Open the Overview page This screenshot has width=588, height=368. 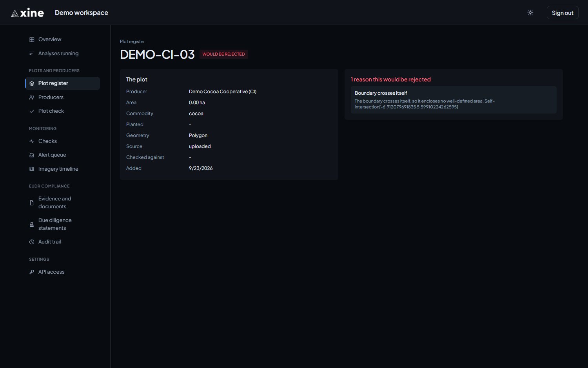tap(63, 40)
